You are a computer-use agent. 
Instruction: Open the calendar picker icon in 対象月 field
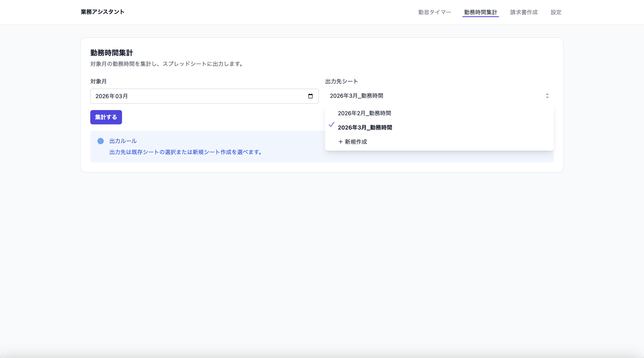click(x=310, y=96)
